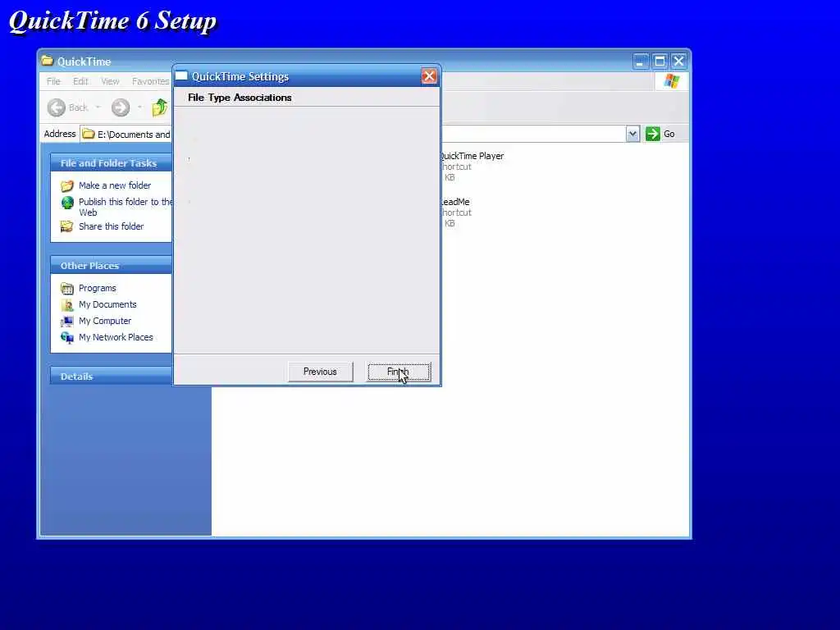This screenshot has height=630, width=840.
Task: Open the Edit menu in QuickTime folder window
Action: click(80, 81)
